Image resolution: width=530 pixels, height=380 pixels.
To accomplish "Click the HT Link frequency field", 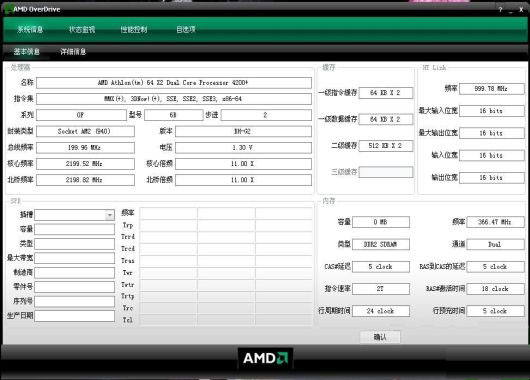I will click(x=491, y=89).
